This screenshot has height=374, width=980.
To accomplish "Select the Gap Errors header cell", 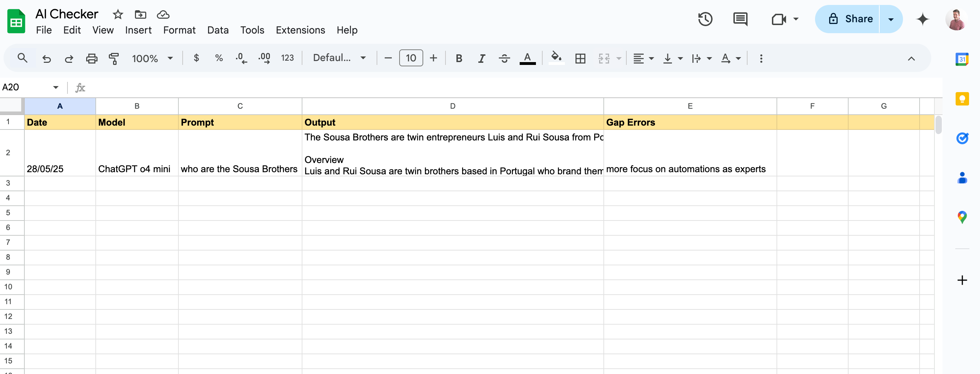I will 690,122.
